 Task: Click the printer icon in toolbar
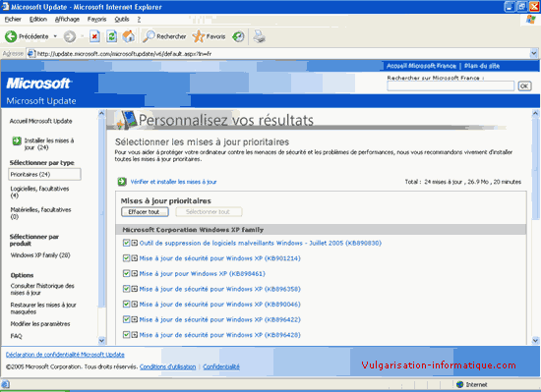pyautogui.click(x=259, y=36)
